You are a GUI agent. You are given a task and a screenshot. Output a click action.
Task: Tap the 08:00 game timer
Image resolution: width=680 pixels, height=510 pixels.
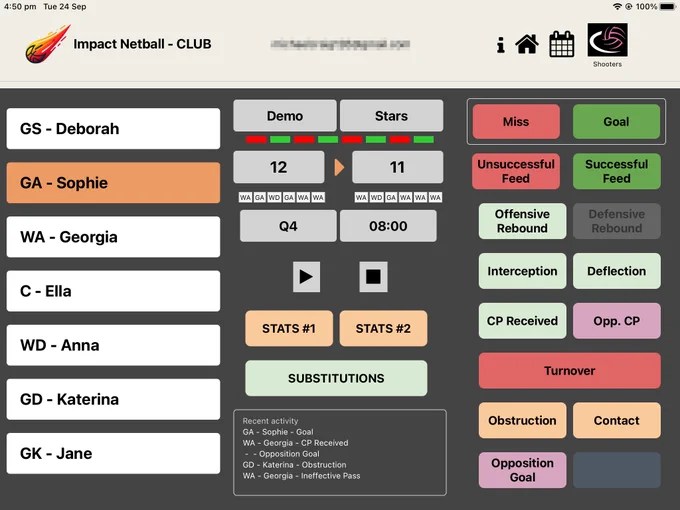pyautogui.click(x=388, y=226)
